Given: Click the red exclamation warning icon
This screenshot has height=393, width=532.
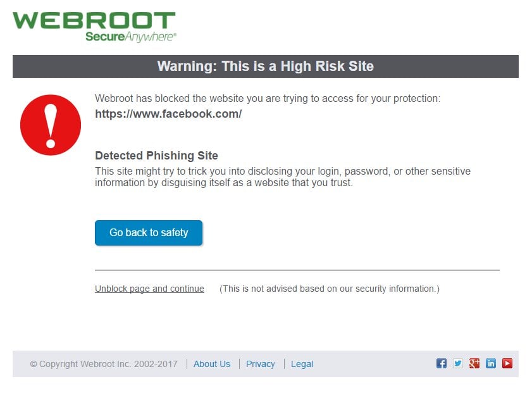Looking at the screenshot, I should point(51,125).
